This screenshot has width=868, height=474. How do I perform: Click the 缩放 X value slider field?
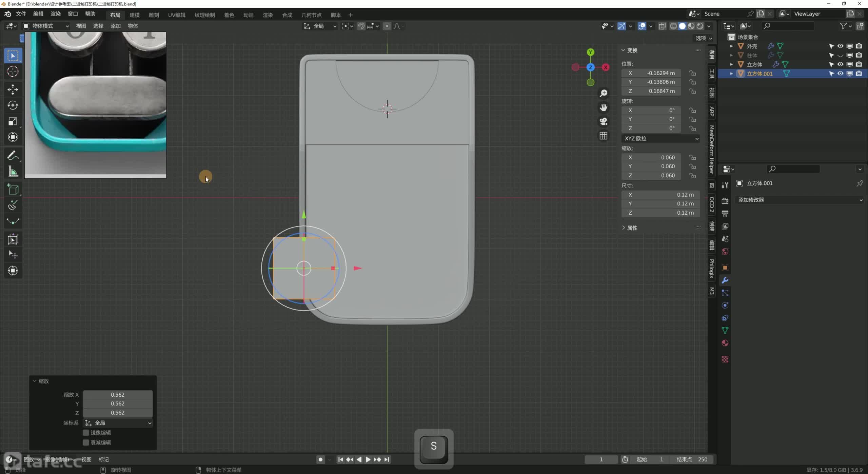pos(118,395)
